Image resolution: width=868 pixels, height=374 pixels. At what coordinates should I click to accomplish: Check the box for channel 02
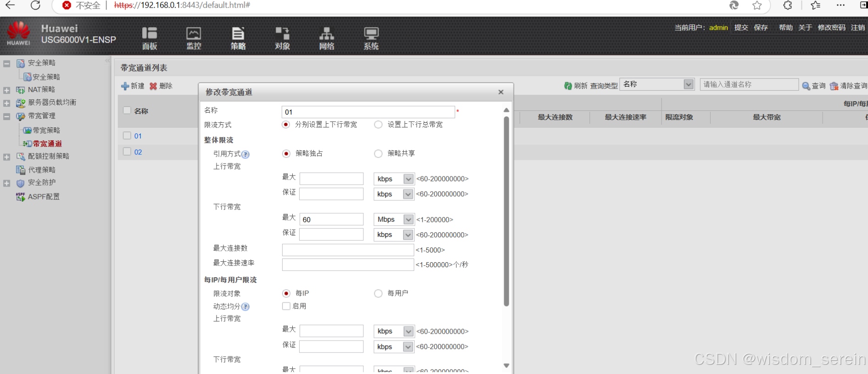[x=127, y=152]
